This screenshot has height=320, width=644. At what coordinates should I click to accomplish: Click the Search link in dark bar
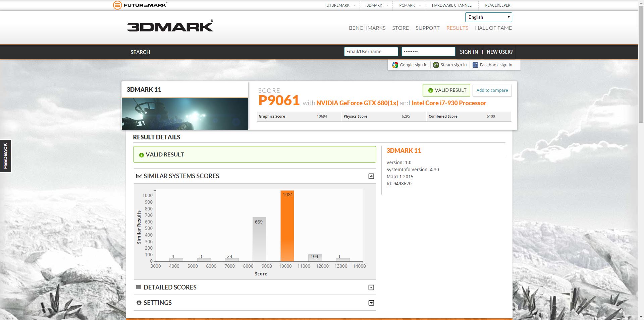point(140,52)
